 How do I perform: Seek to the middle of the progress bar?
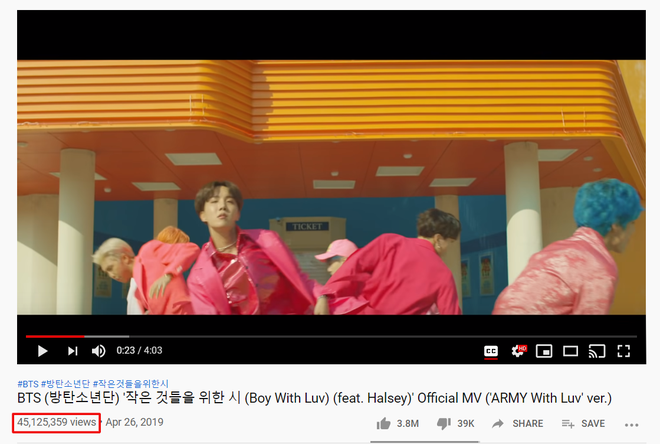click(331, 336)
